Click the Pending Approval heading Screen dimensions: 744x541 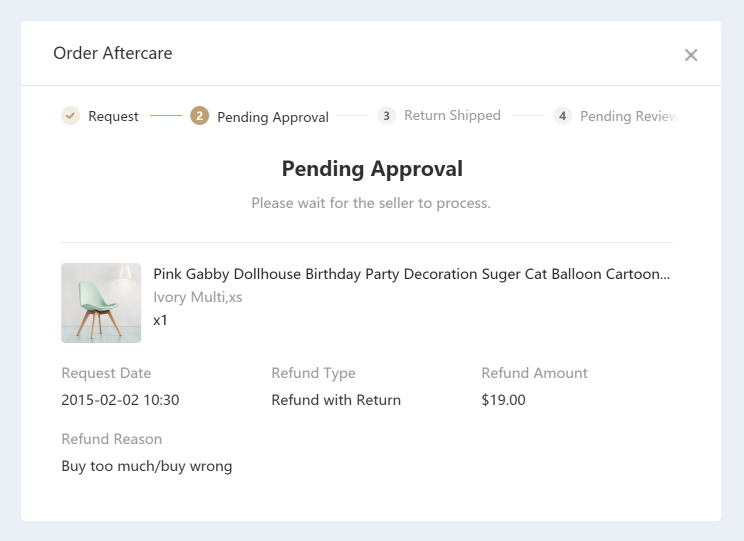point(372,169)
